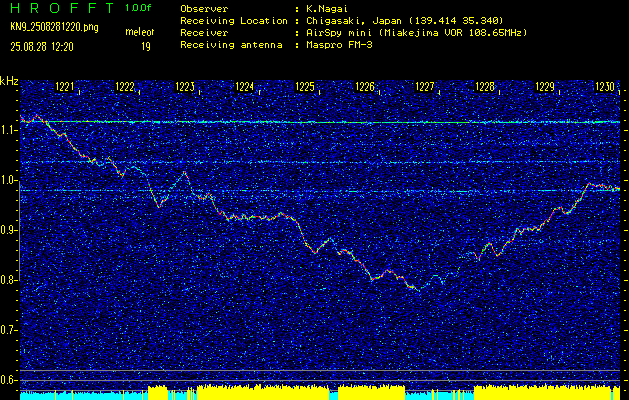Click the Receiving Location label
Viewport: 629px width, 400px height.
click(x=234, y=20)
